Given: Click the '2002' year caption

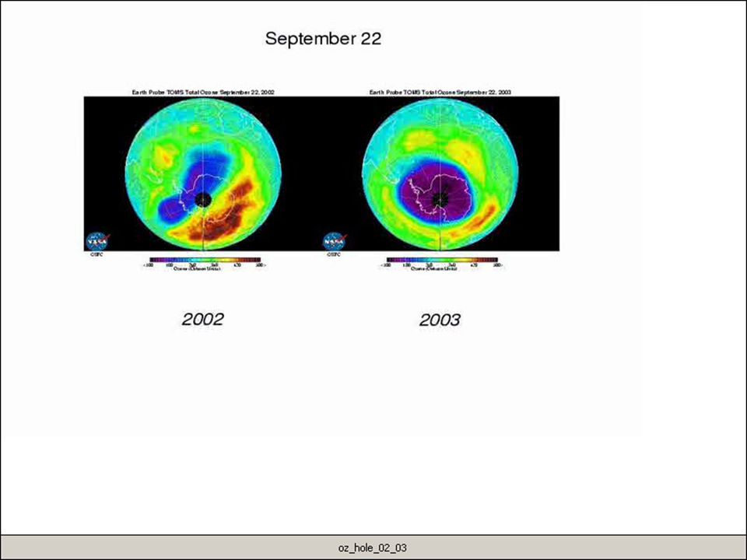Looking at the screenshot, I should coord(202,319).
